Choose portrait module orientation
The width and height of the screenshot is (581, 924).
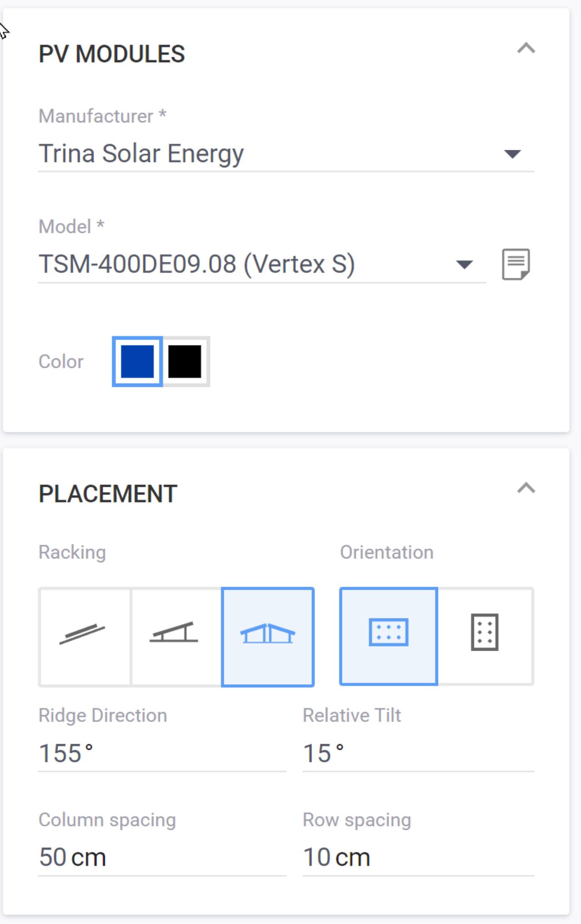(x=485, y=636)
